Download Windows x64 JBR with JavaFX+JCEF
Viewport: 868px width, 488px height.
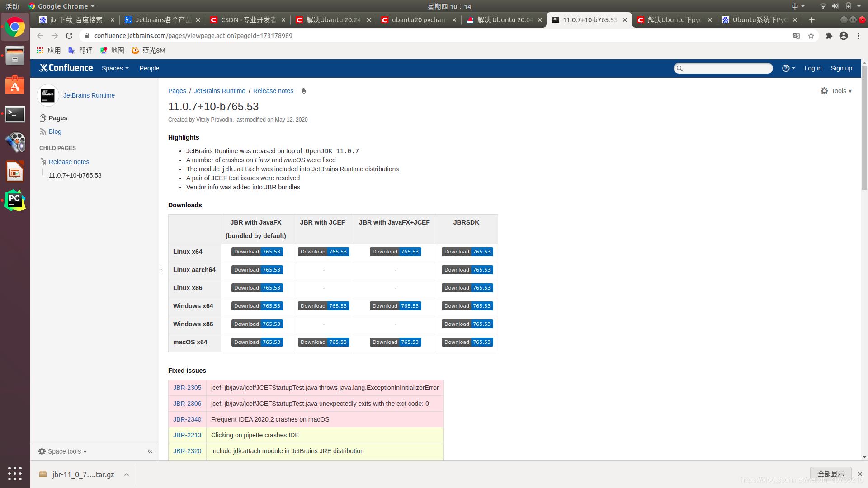396,306
